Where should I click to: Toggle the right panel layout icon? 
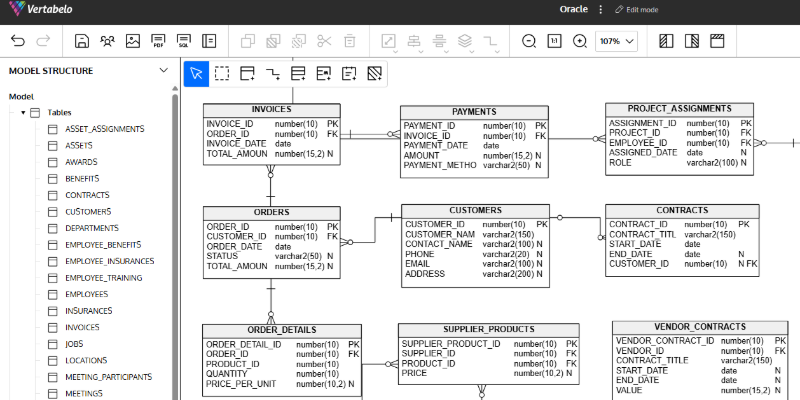[692, 41]
